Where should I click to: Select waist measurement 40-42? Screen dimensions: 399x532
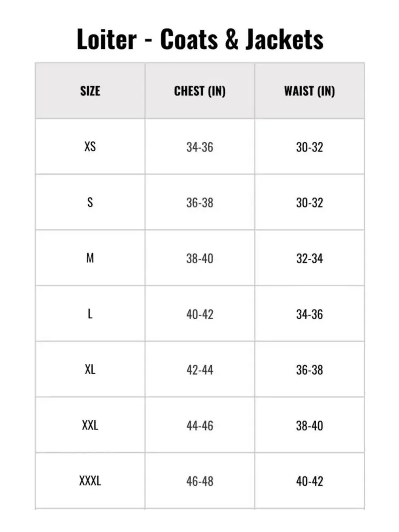309,481
